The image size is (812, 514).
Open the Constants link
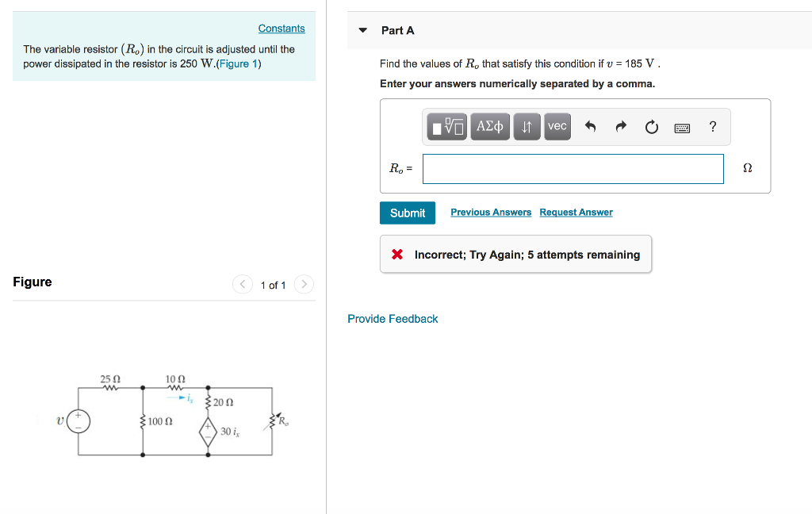click(x=282, y=28)
